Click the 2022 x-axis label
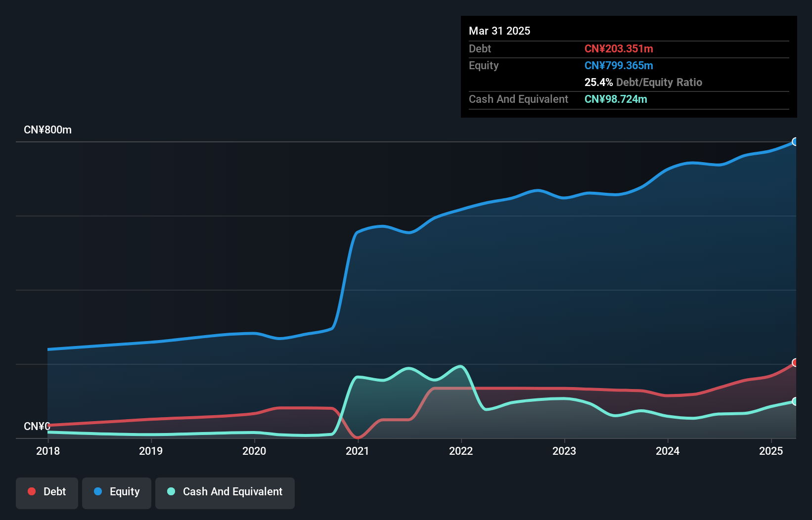Viewport: 812px width, 520px height. coord(461,451)
